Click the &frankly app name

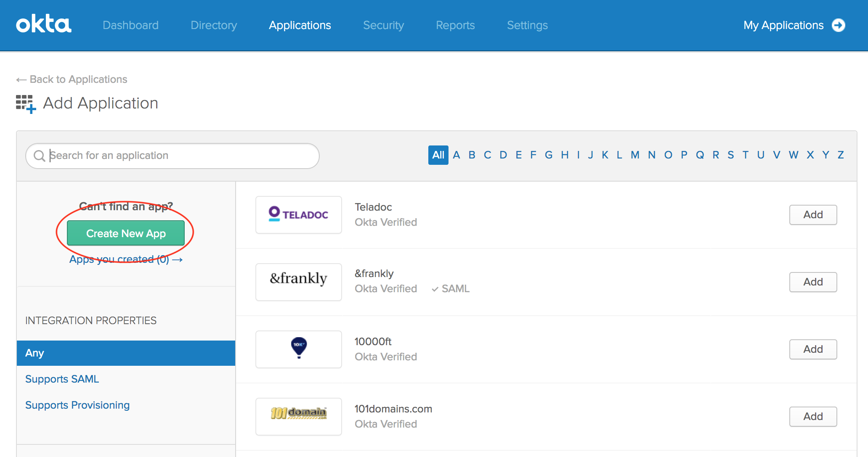[374, 274]
